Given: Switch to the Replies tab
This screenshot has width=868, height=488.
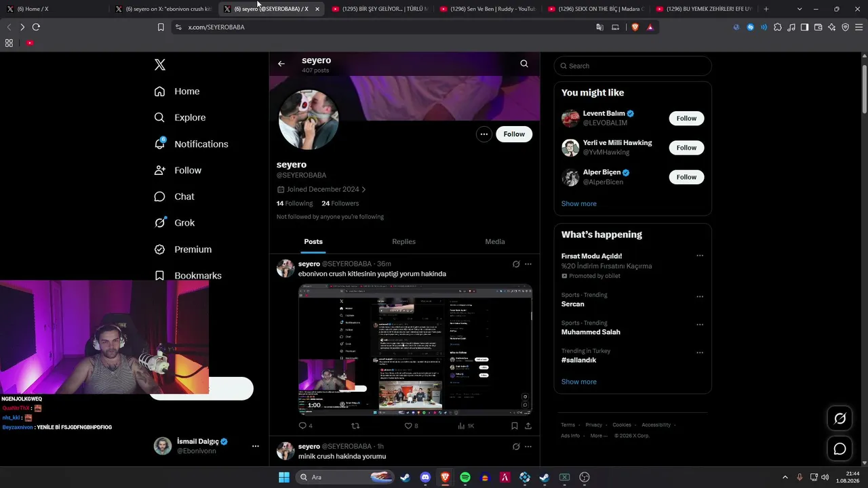Looking at the screenshot, I should click(403, 241).
